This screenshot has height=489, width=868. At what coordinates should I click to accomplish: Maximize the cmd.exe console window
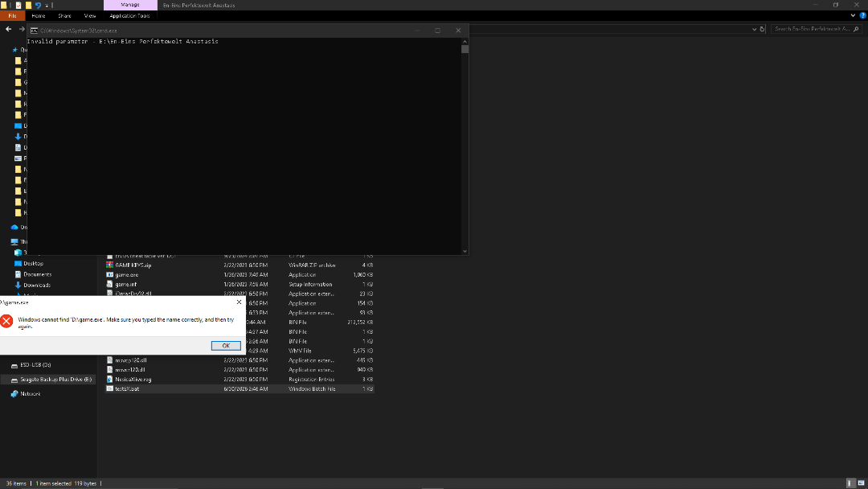click(437, 31)
